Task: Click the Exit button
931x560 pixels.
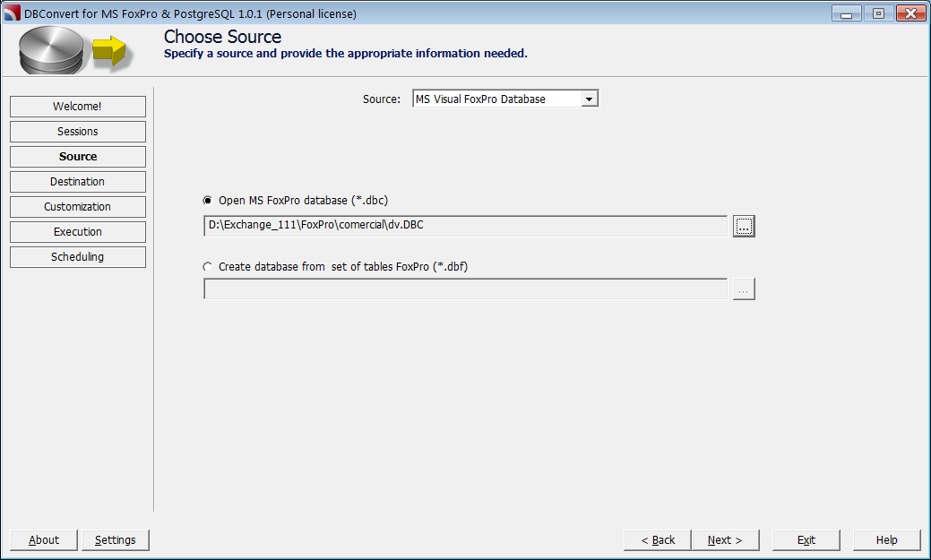Action: click(x=806, y=539)
